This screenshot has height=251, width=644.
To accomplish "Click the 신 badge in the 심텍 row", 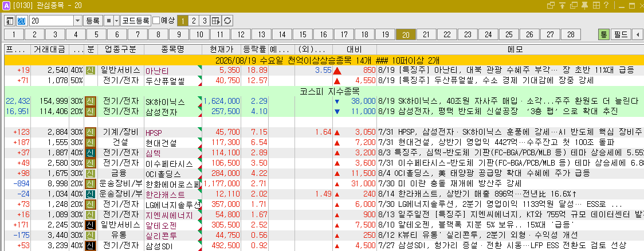I will click(91, 153).
